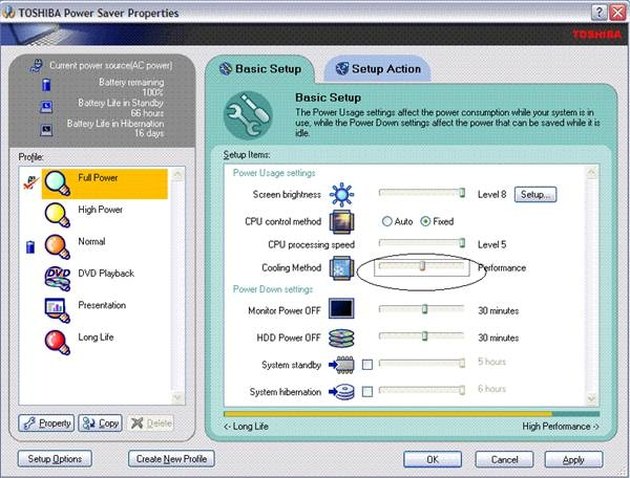Image resolution: width=630 pixels, height=478 pixels.
Task: Click setup items scrollbar down arrow
Action: pyautogui.click(x=591, y=398)
